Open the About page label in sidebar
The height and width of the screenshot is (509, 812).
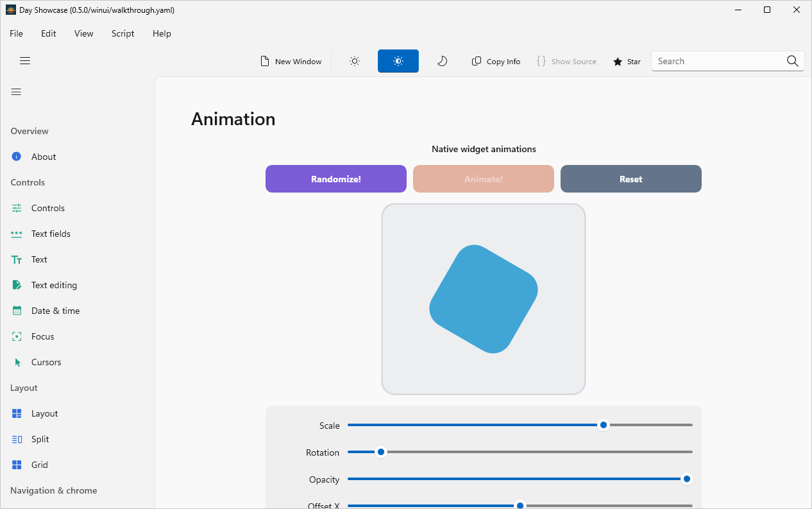44,157
